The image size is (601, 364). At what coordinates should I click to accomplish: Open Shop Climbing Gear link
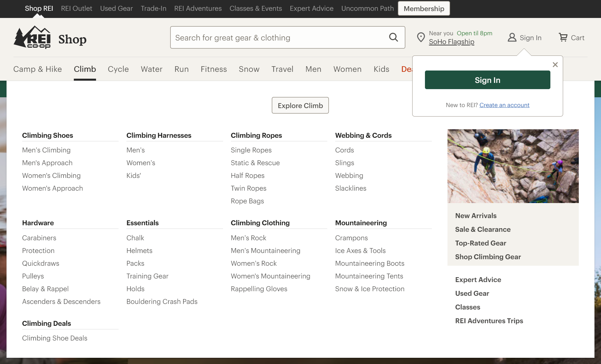(488, 257)
